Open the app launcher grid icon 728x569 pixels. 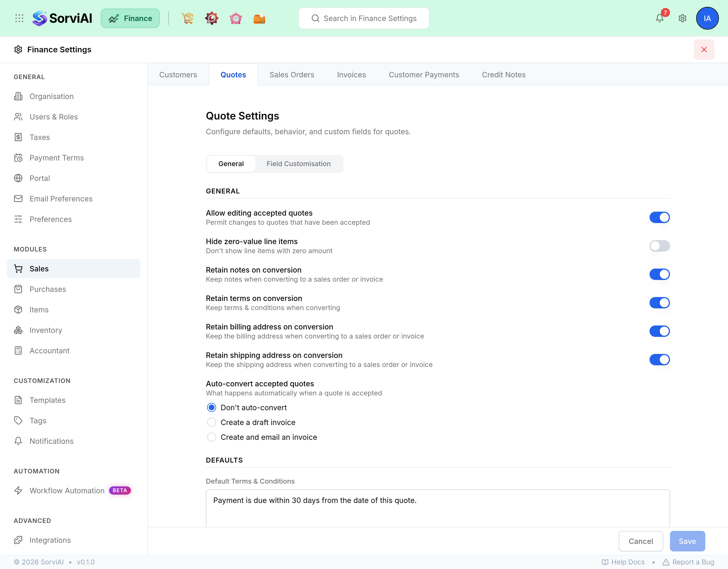(19, 18)
